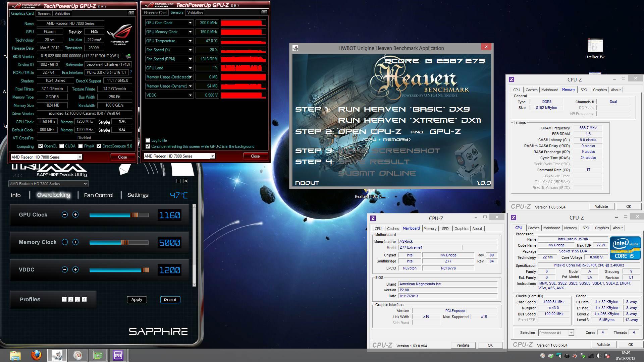
Task: Click the Memory Clock 5000 value field
Action: click(170, 243)
